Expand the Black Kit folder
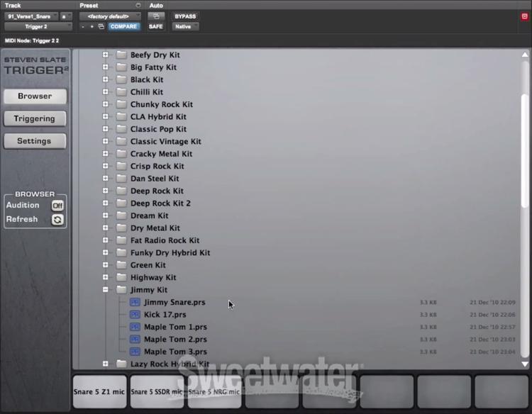Viewport: 532px width, 414px height. point(105,79)
